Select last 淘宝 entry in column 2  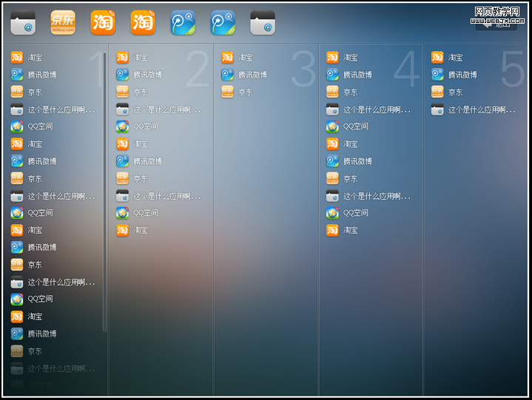tap(141, 230)
